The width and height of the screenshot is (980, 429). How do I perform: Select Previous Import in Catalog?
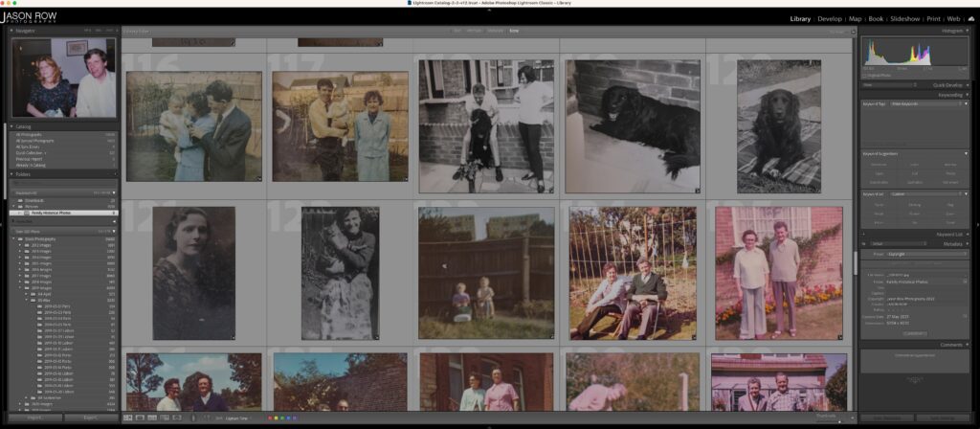[64, 159]
